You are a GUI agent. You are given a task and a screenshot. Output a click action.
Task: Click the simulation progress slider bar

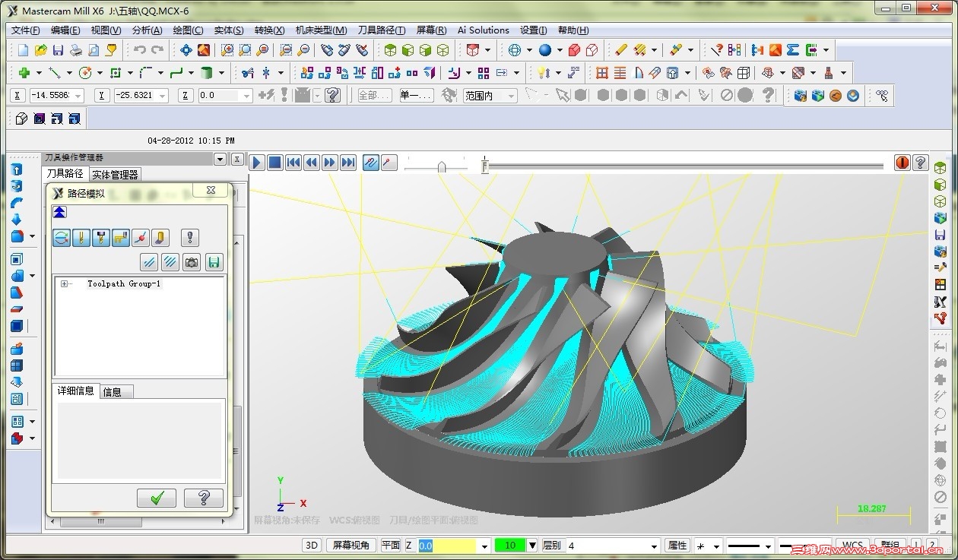pyautogui.click(x=684, y=165)
